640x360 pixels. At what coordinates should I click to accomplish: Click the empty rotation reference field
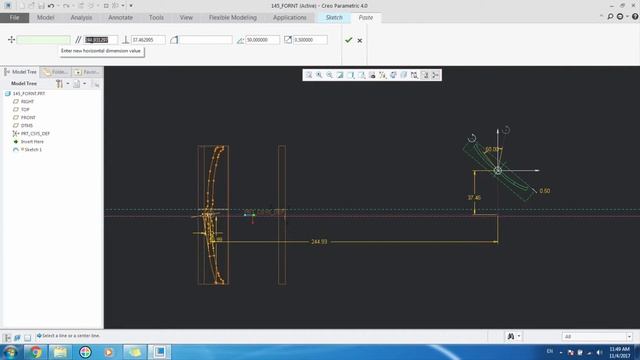click(x=206, y=40)
